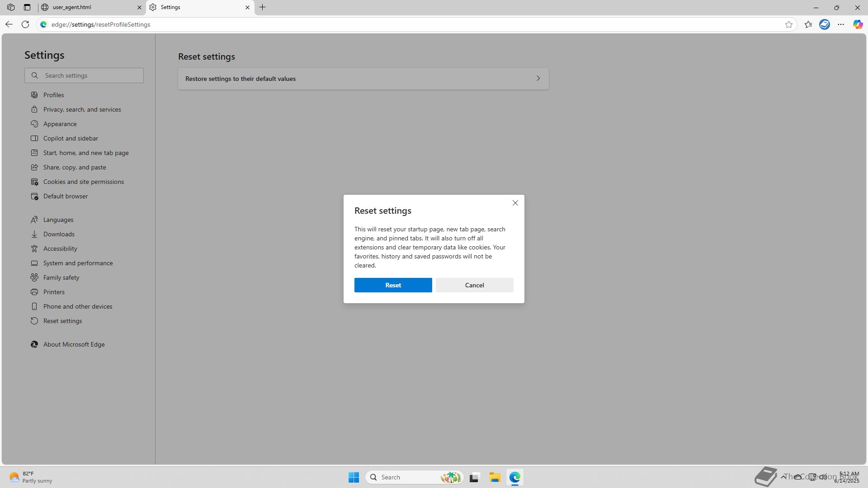Open the Tab actions menu icon
Image resolution: width=868 pixels, height=488 pixels.
point(27,7)
